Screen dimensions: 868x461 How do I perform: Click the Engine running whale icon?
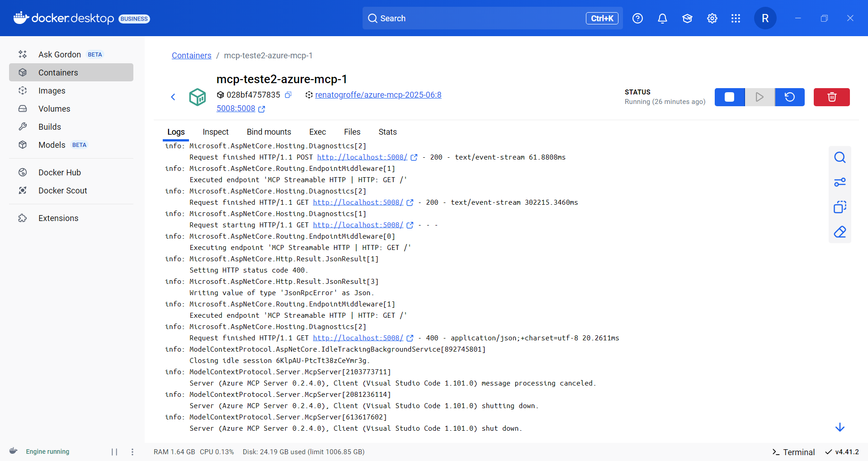click(x=14, y=451)
